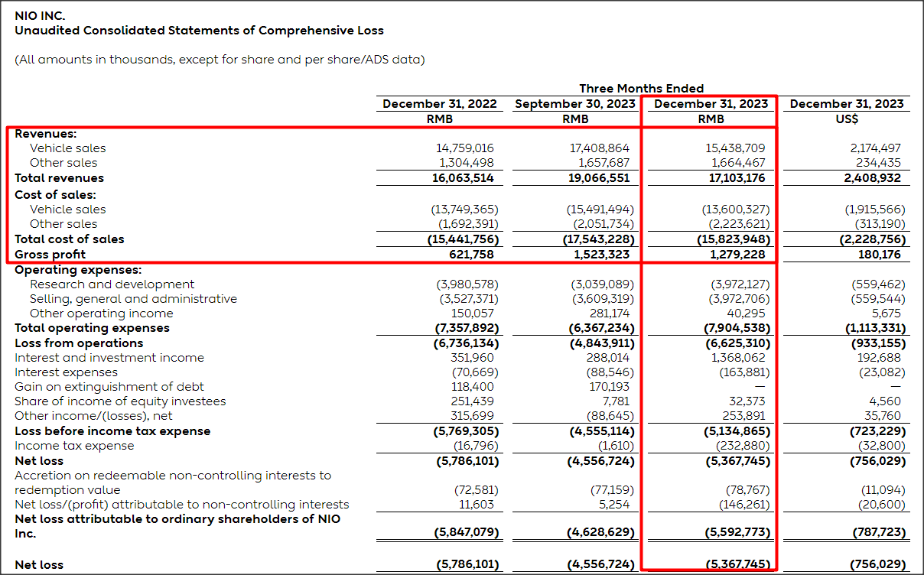Screen dimensions: 924x575
Task: Click net loss attributable value (5,592,773)
Action: [x=736, y=533]
